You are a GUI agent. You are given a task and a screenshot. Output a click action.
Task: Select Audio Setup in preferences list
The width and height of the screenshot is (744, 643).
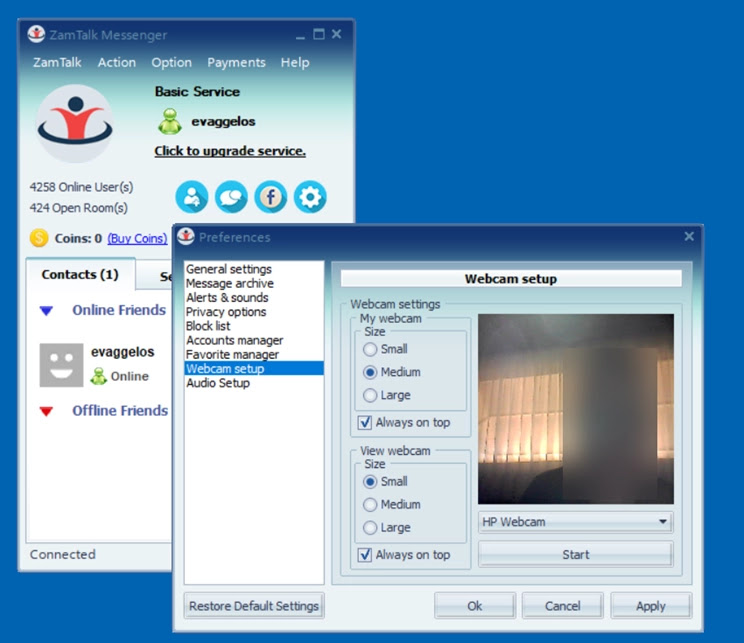click(x=254, y=383)
